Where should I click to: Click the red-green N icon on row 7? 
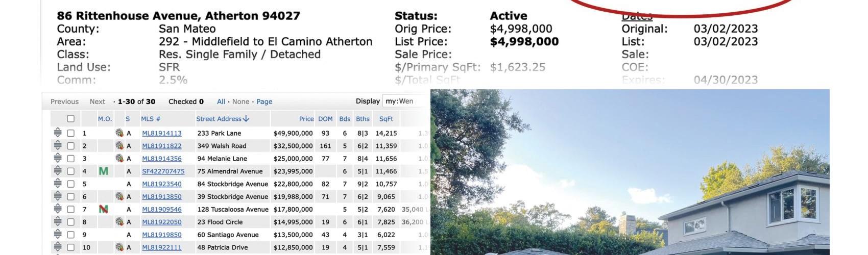[104, 209]
